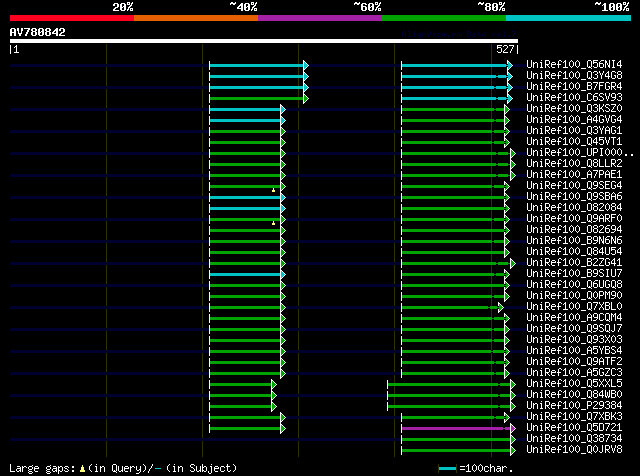
Task: Open the UniRef100_B9SIU7 hit
Action: coord(574,274)
